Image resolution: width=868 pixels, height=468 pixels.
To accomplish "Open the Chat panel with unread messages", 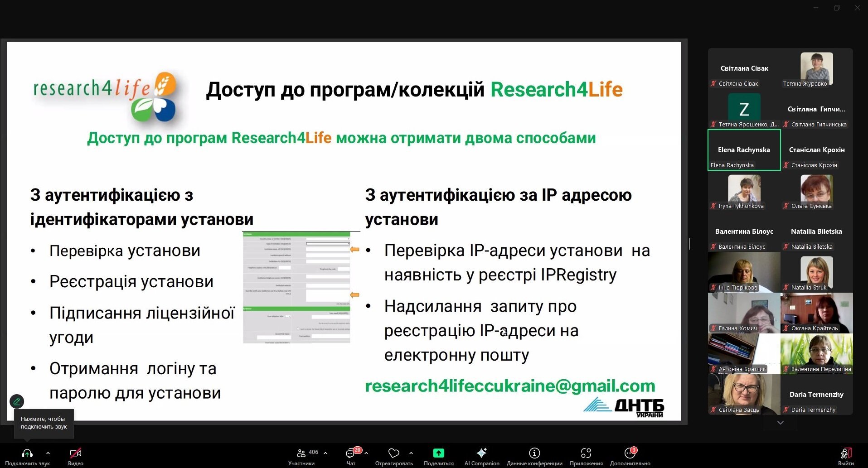I will (x=350, y=453).
